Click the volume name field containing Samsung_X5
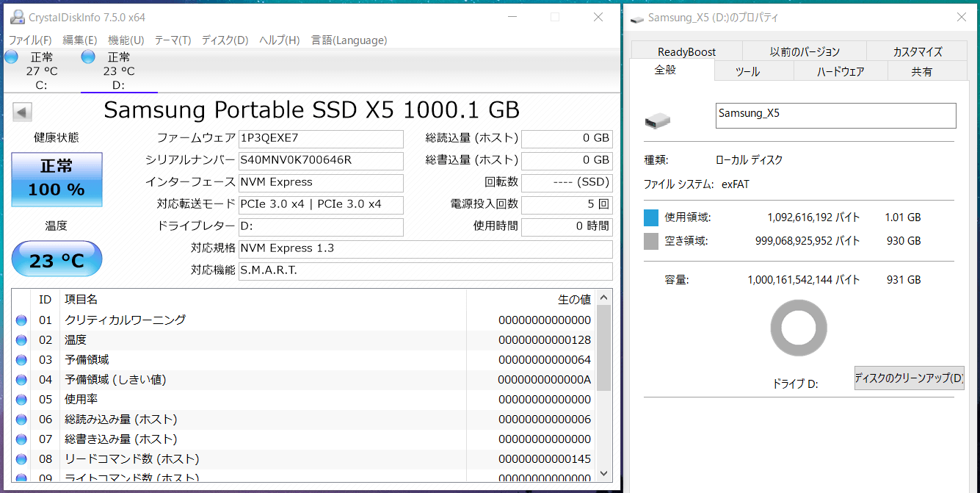The width and height of the screenshot is (980, 493). click(x=836, y=115)
